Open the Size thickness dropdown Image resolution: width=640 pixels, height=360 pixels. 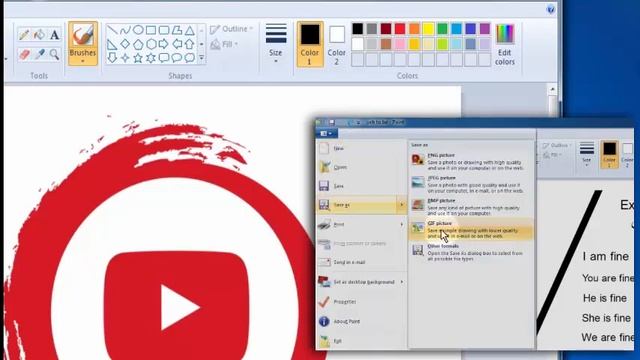click(x=276, y=44)
